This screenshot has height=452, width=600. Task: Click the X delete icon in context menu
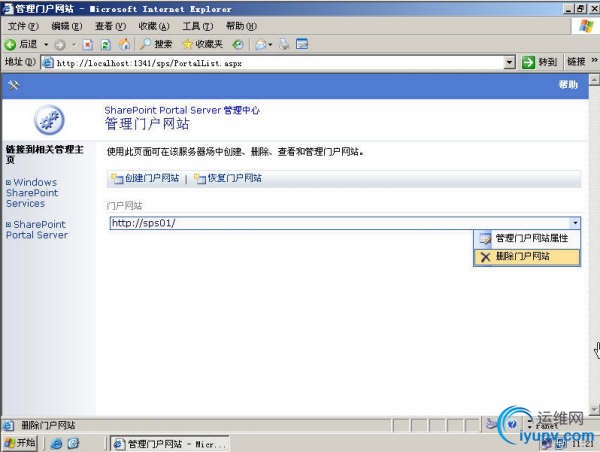pos(485,257)
